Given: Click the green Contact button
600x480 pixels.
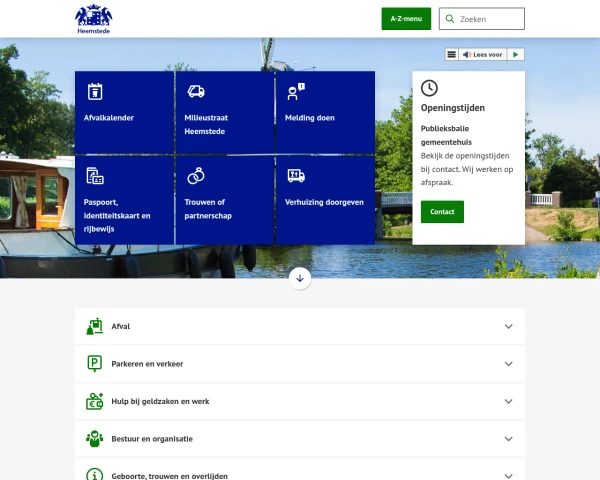Looking at the screenshot, I should pos(442,212).
